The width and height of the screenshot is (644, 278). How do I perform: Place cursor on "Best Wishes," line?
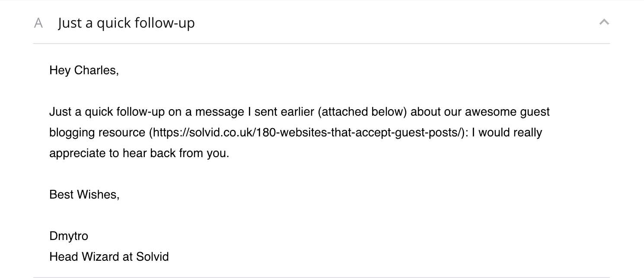84,195
